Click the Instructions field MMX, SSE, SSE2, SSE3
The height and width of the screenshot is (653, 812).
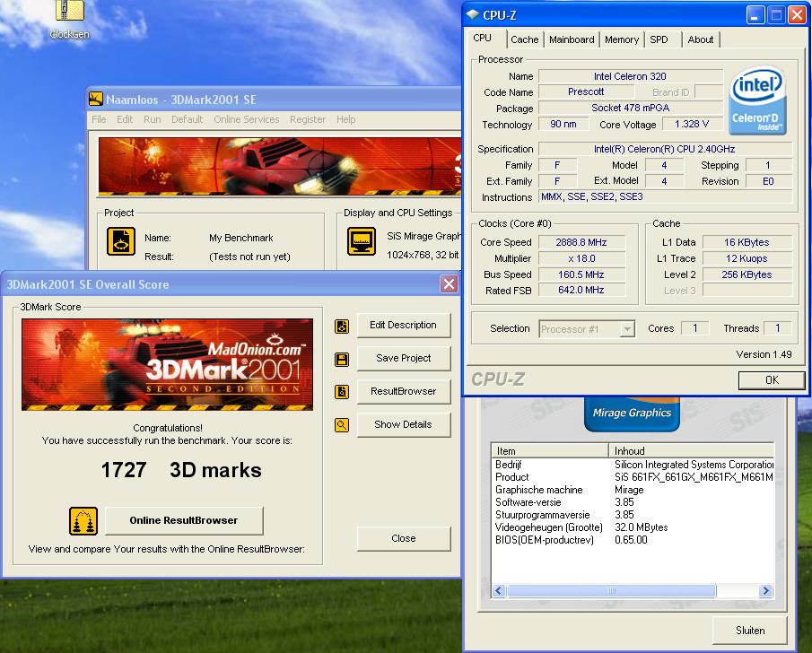coord(666,196)
